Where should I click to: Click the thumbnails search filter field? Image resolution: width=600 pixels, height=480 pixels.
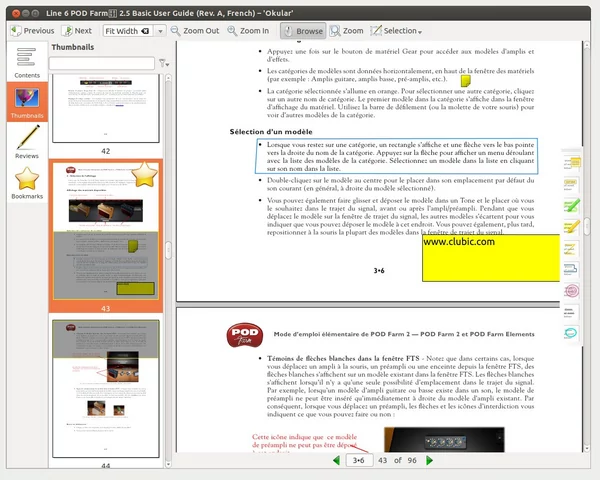point(102,63)
